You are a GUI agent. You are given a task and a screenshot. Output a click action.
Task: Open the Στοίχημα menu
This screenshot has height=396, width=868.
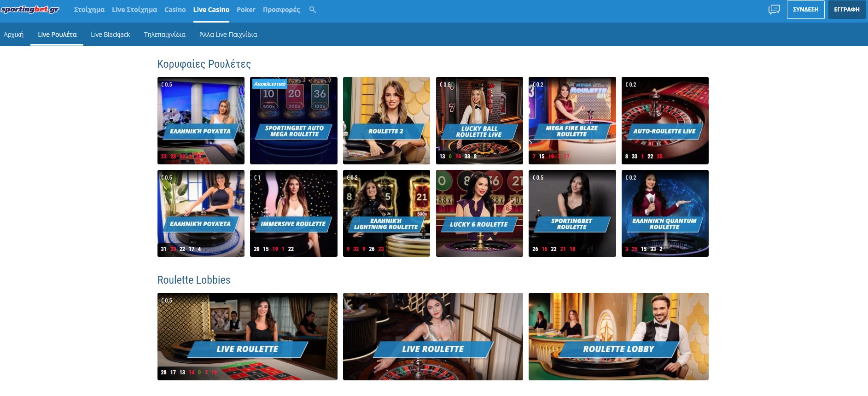89,10
